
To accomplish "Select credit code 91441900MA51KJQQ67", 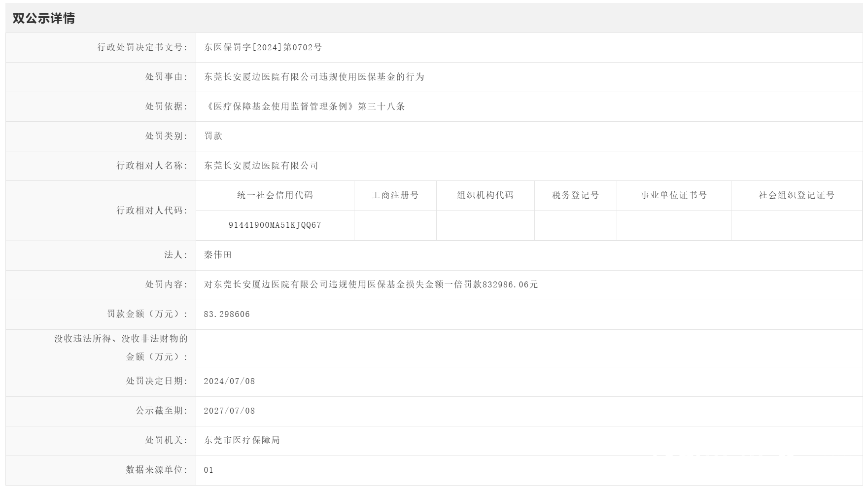I will [275, 225].
